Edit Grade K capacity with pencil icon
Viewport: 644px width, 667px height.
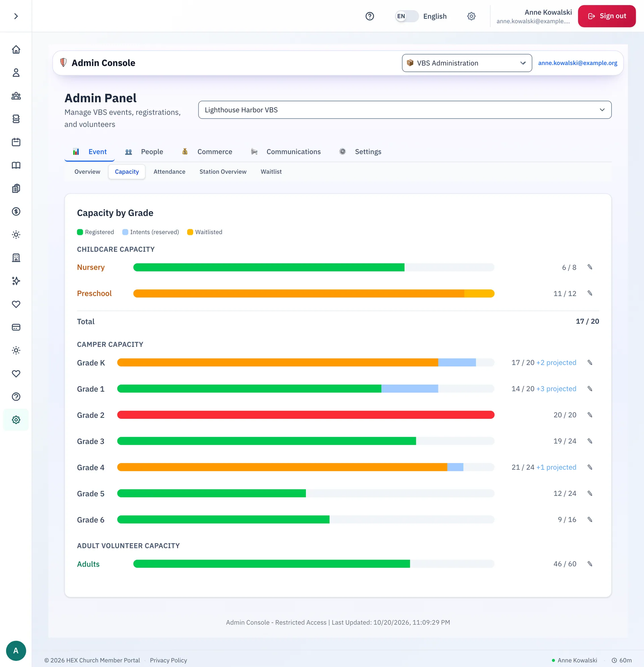tap(590, 363)
